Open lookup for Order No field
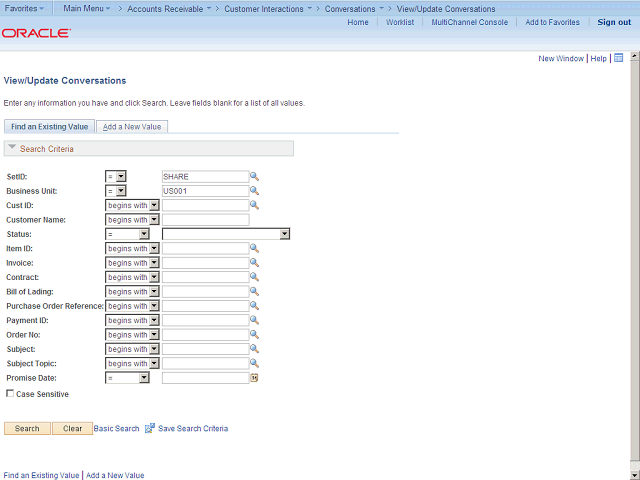The image size is (640, 480). (254, 335)
